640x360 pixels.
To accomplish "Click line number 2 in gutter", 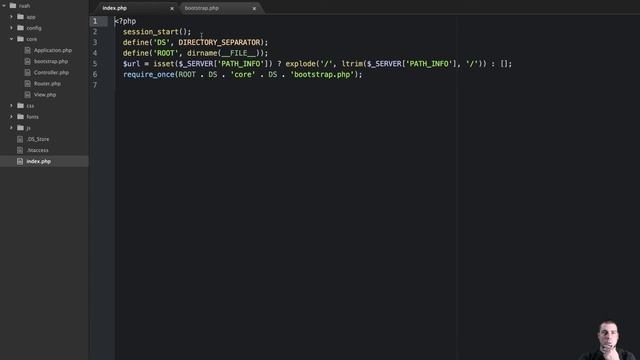I will [95, 32].
